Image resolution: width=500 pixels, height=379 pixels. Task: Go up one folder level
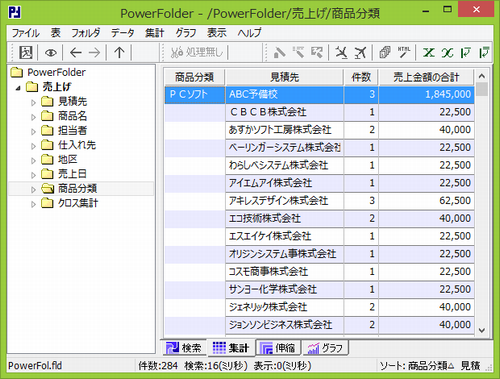pos(119,52)
